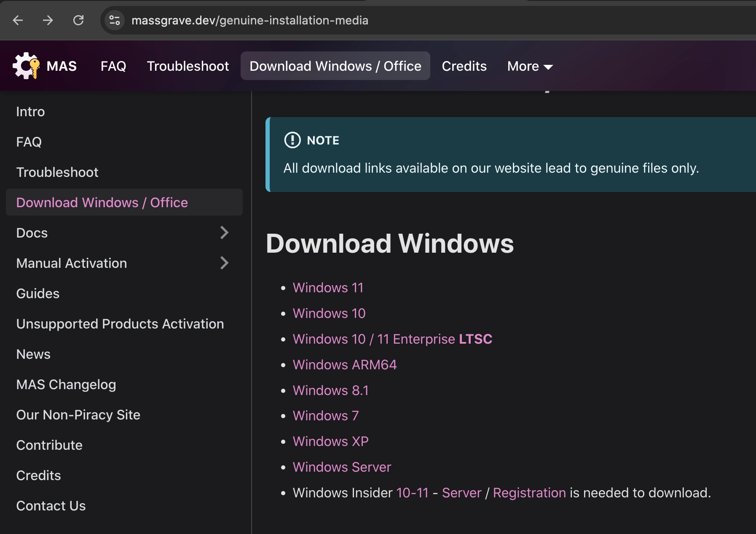Open Docs sidebar item
This screenshot has height=534, width=756.
tap(32, 233)
